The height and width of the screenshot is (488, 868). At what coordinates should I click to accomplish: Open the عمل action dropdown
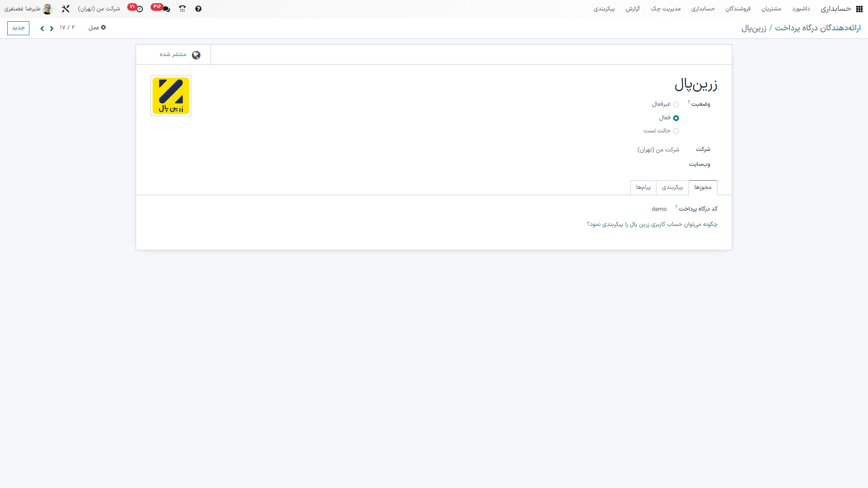click(x=97, y=28)
